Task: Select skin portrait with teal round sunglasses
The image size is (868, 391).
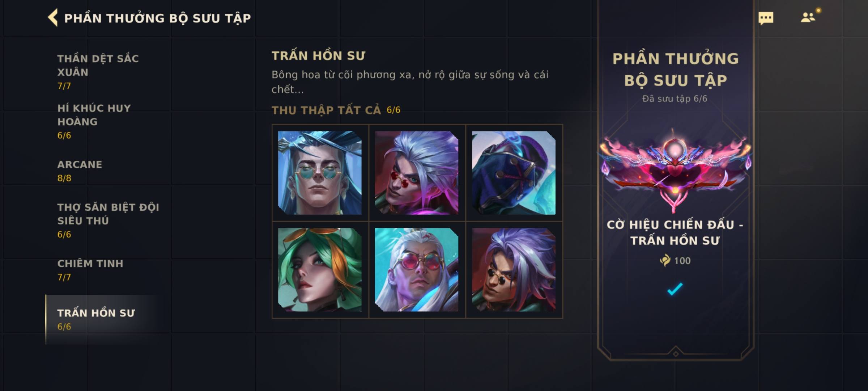Action: [x=320, y=173]
